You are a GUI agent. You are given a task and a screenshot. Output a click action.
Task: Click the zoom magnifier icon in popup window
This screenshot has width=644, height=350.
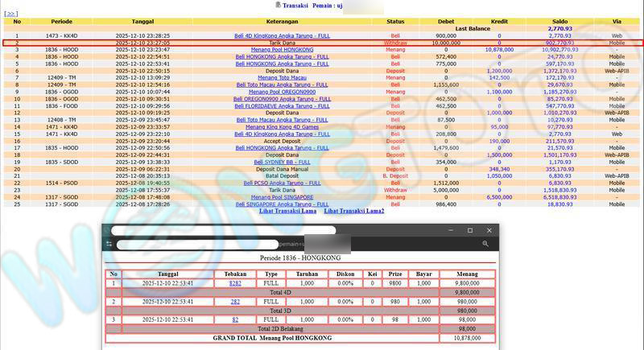click(x=485, y=243)
